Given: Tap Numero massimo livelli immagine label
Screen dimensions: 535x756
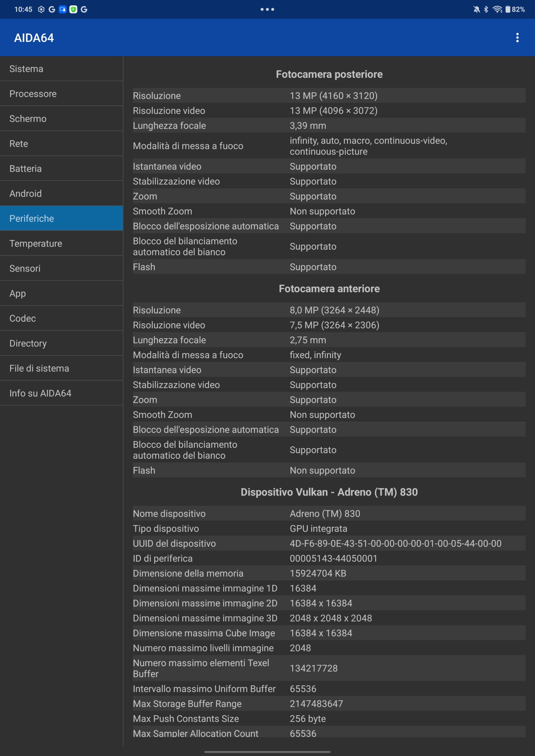Looking at the screenshot, I should (203, 648).
